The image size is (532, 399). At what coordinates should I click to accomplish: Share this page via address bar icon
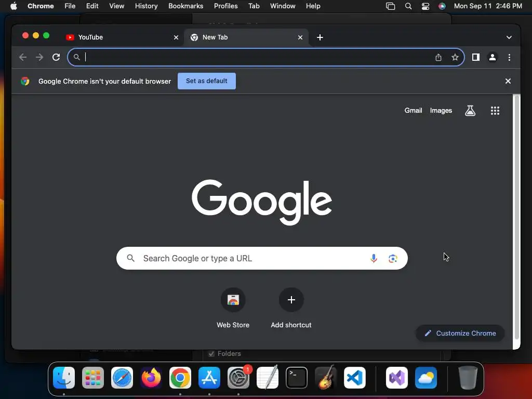438,57
